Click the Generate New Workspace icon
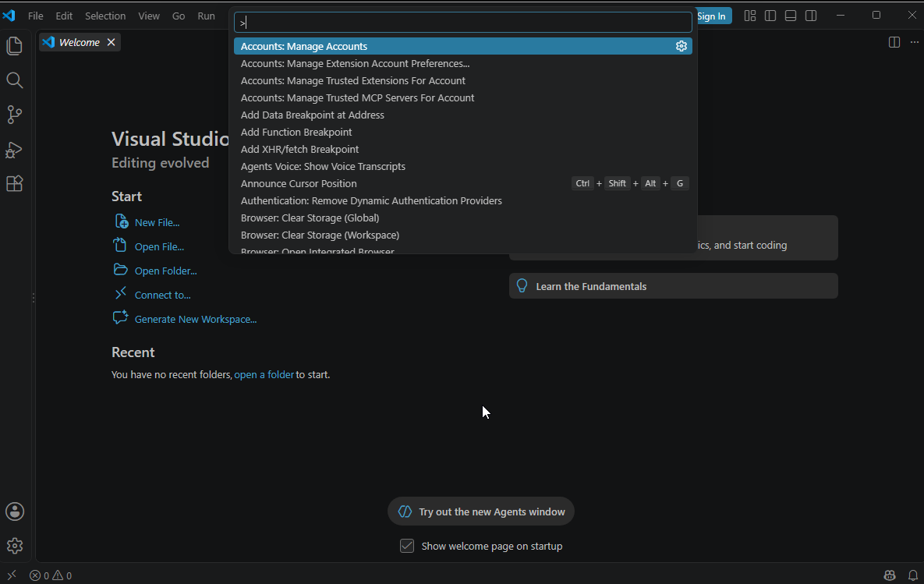Viewport: 924px width, 584px height. coord(120,317)
